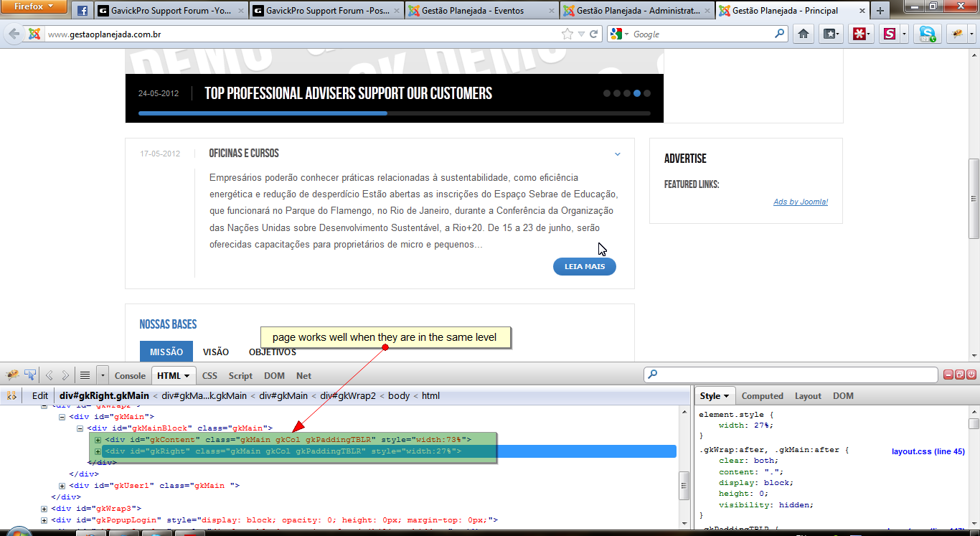Switch to GavickPro Support Forum -Yo... tab

point(171,11)
